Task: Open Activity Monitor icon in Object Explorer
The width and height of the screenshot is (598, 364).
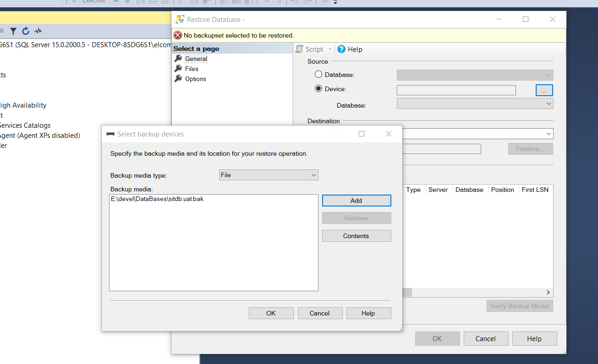Action: [38, 31]
